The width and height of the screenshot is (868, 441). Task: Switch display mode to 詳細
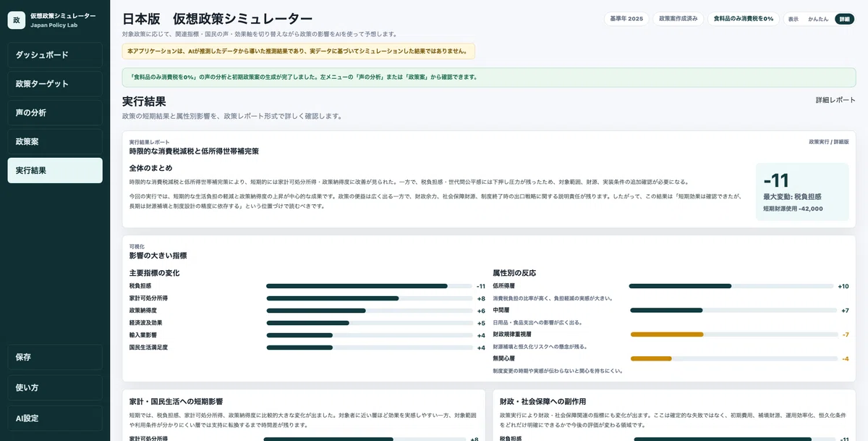point(844,19)
